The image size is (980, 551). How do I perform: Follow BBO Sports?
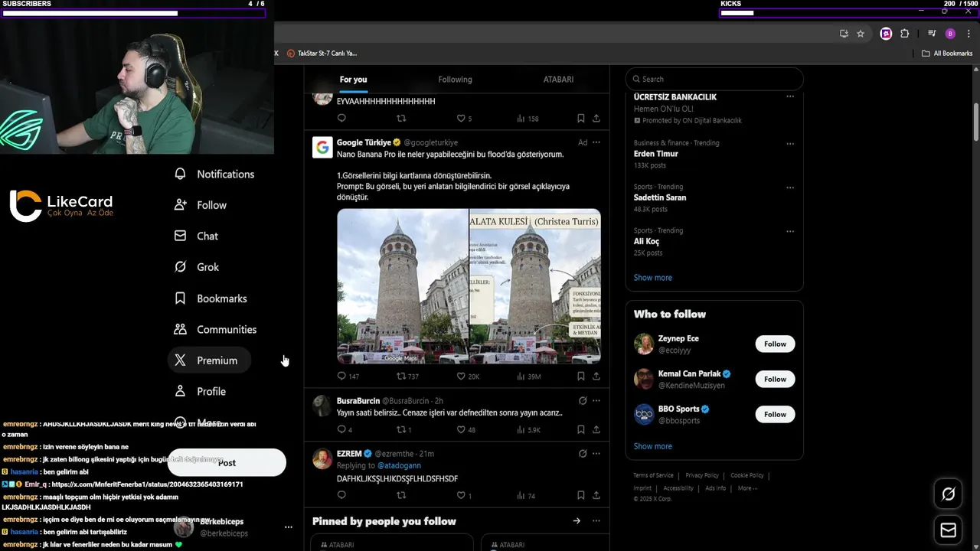[775, 414]
